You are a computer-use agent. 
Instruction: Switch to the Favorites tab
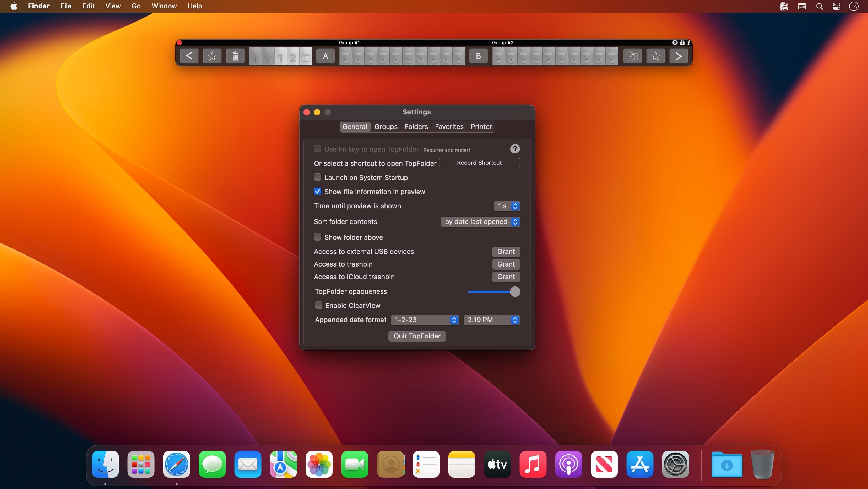tap(449, 127)
